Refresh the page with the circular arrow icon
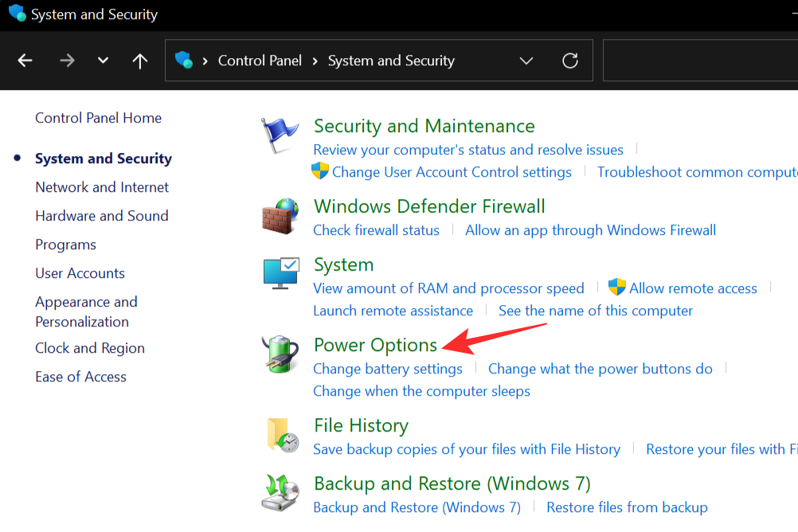This screenshot has height=532, width=798. 570,60
